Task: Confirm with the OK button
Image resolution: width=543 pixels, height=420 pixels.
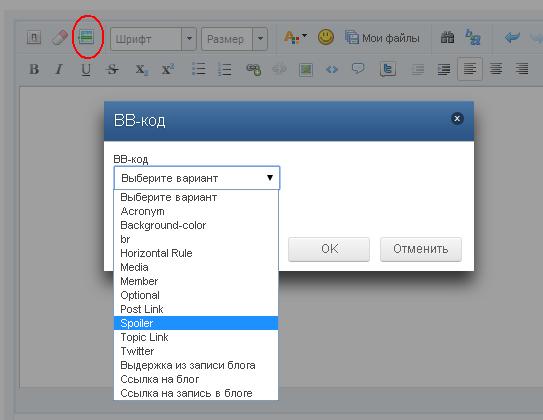Action: (329, 249)
